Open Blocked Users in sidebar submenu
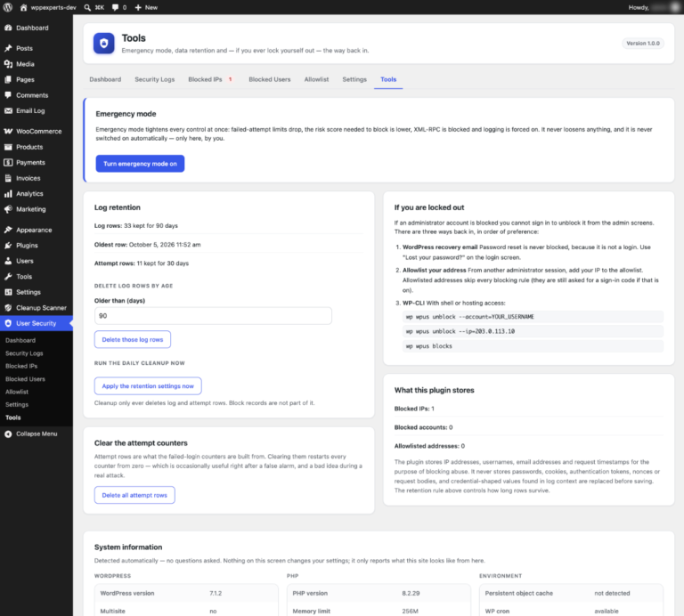 (x=25, y=379)
